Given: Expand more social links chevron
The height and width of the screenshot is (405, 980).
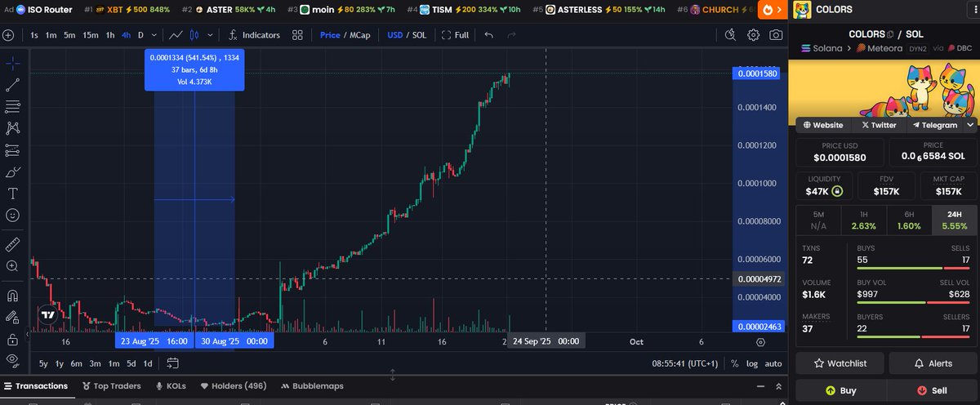Looking at the screenshot, I should tap(970, 125).
